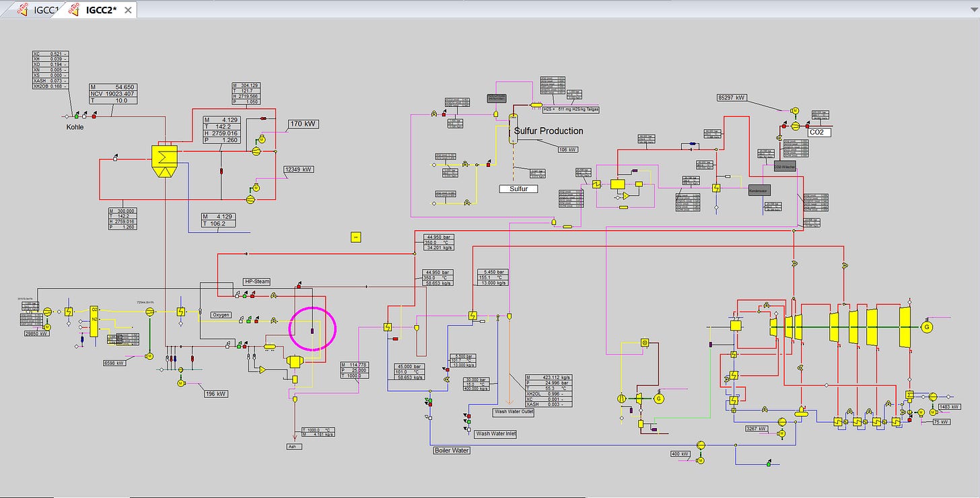Click the Wash Water Outlet label

point(514,412)
